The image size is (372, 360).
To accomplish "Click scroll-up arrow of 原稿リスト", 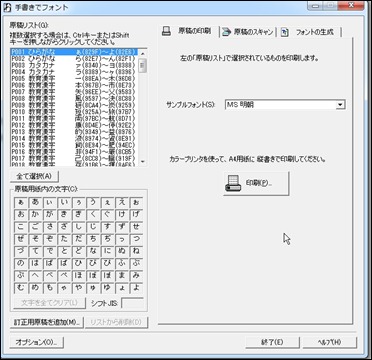I will coord(143,53).
